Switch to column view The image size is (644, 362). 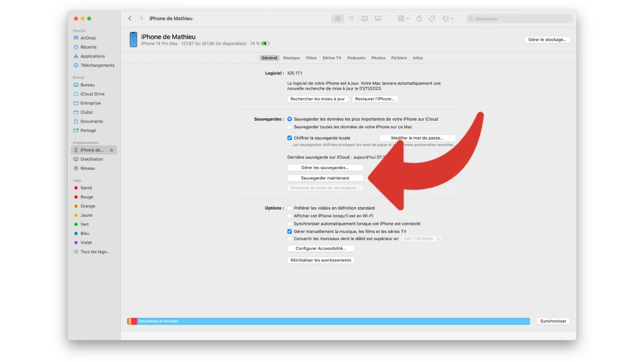tap(364, 19)
